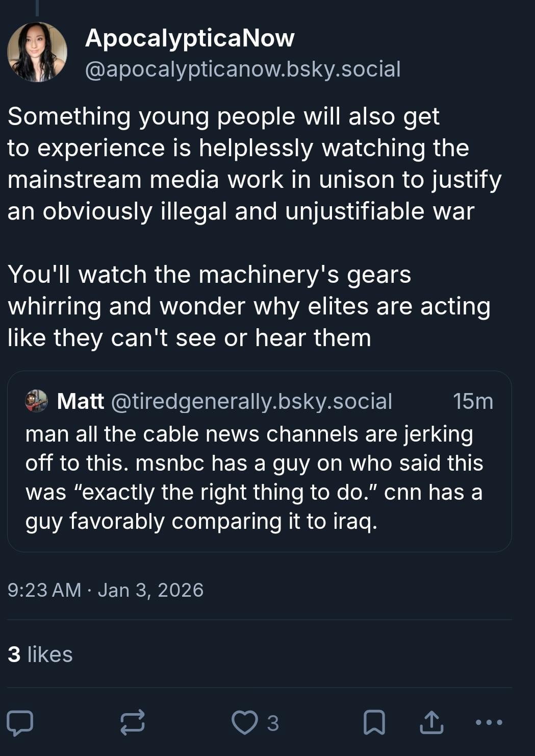Reply to the post via speech bubble icon
This screenshot has height=756, width=535.
pos(20,722)
